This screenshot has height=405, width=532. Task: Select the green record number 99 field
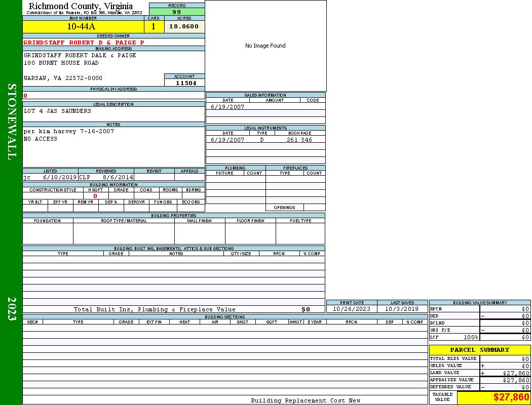(x=177, y=12)
